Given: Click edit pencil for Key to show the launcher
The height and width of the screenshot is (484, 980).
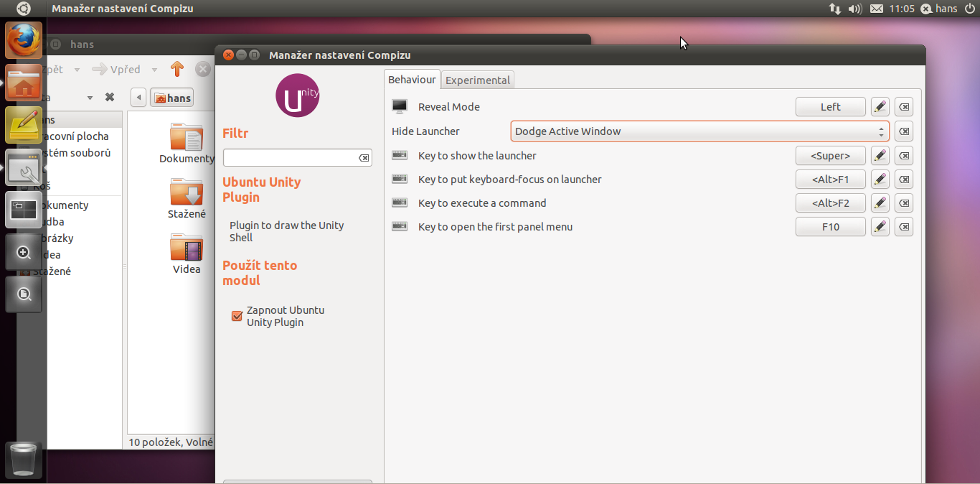Looking at the screenshot, I should point(880,155).
